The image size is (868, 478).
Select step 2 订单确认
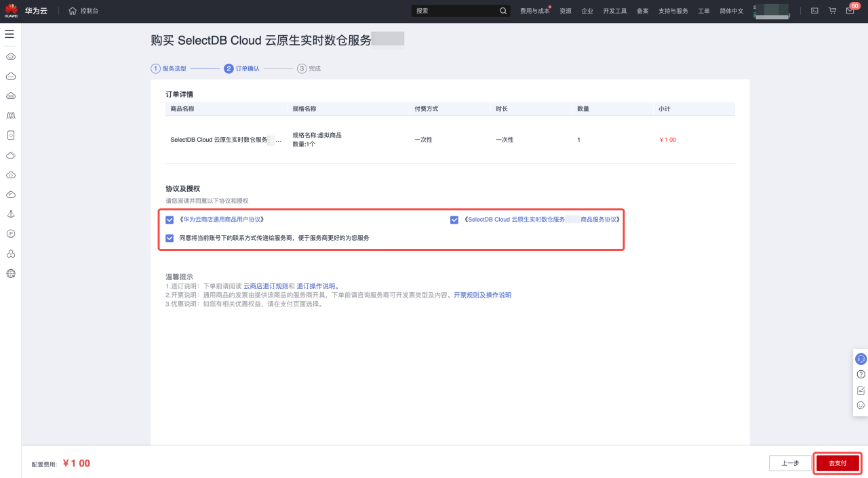point(241,68)
